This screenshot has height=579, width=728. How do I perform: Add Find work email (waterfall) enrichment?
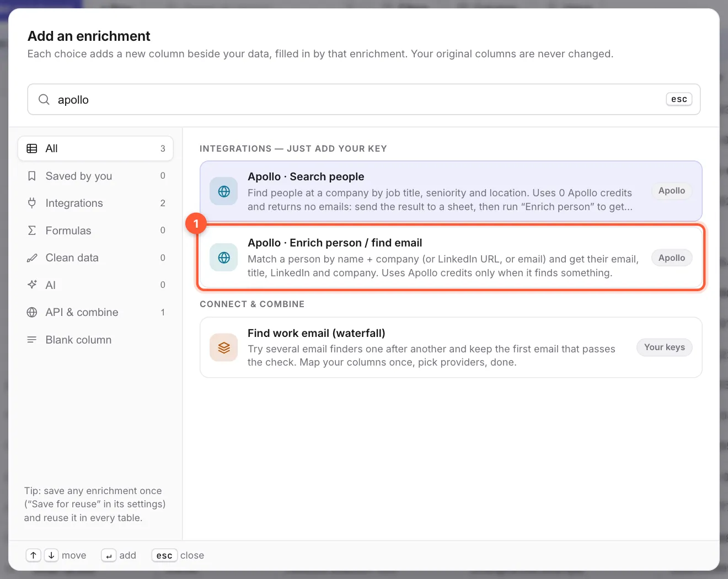[x=451, y=347]
